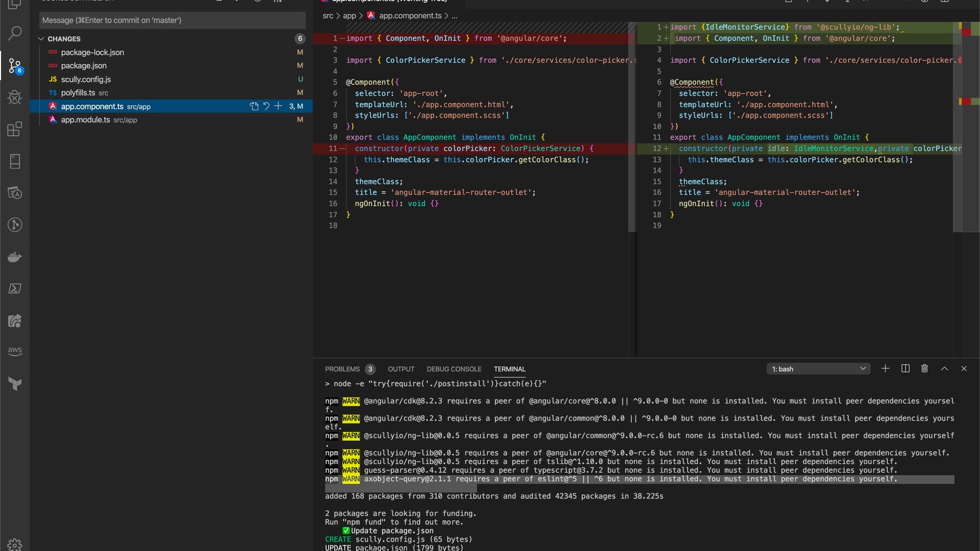
Task: Switch to the DEBUG CONSOLE tab
Action: 454,369
